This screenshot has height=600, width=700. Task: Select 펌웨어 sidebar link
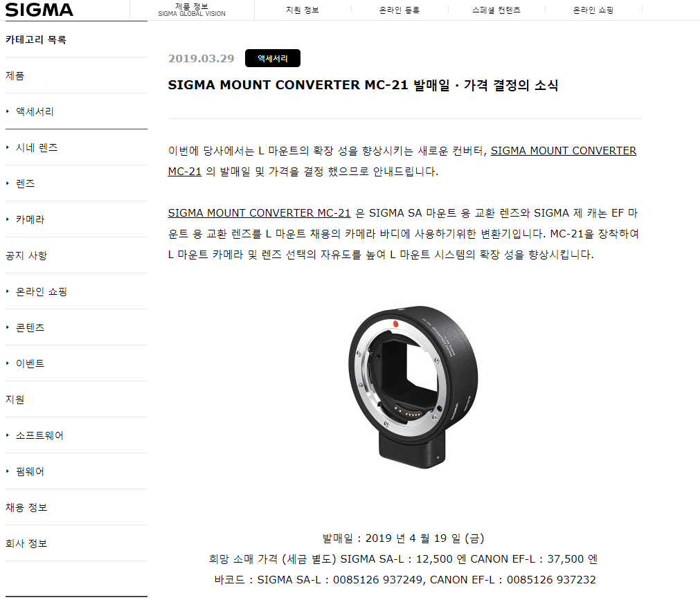(30, 471)
